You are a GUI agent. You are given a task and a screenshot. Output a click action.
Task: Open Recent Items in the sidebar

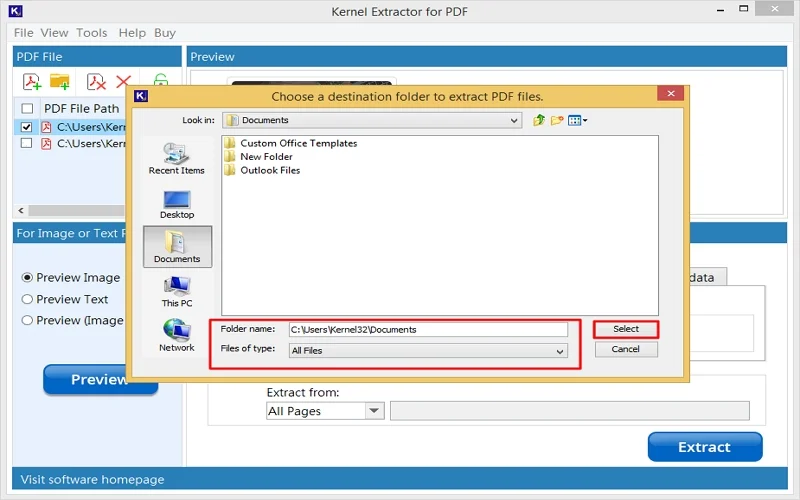(x=177, y=159)
